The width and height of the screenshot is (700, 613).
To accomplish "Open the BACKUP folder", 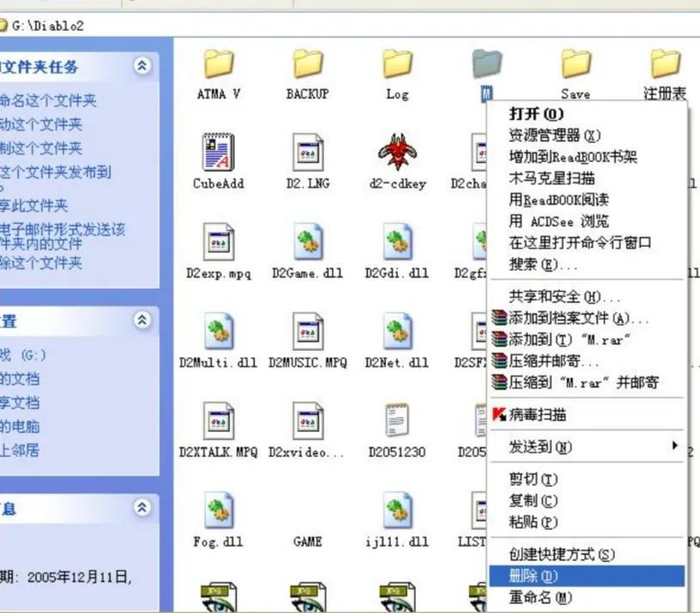I will click(x=308, y=63).
